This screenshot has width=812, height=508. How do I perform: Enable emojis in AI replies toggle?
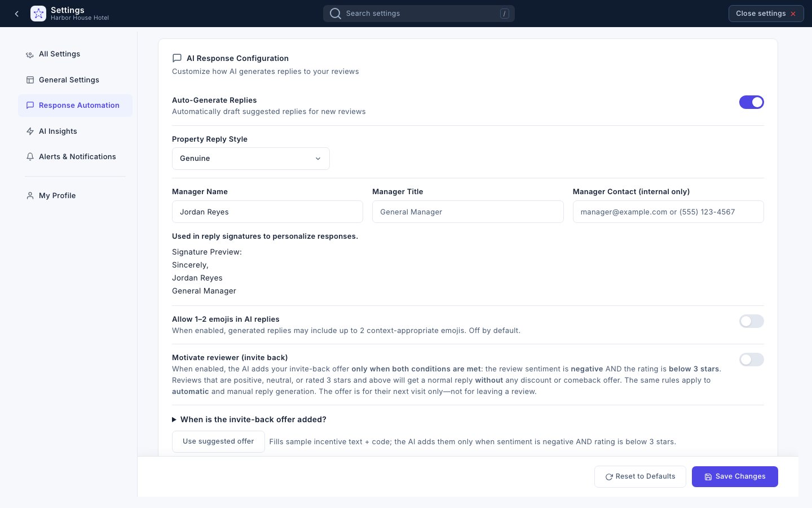click(x=752, y=321)
